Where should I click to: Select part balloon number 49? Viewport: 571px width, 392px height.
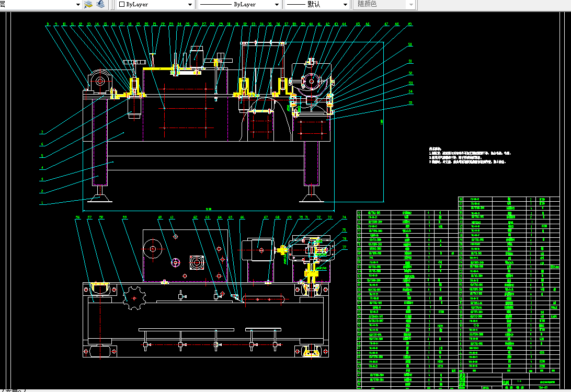[x=409, y=25]
